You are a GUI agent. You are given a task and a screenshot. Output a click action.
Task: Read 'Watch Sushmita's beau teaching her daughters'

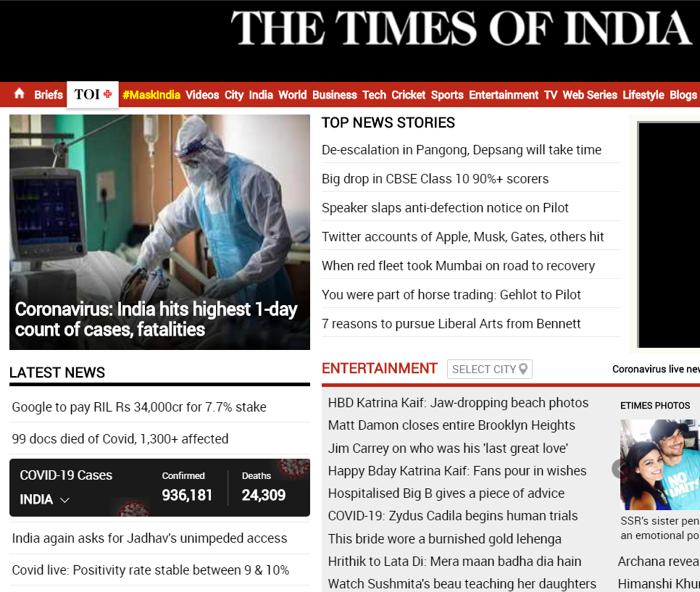[462, 583]
